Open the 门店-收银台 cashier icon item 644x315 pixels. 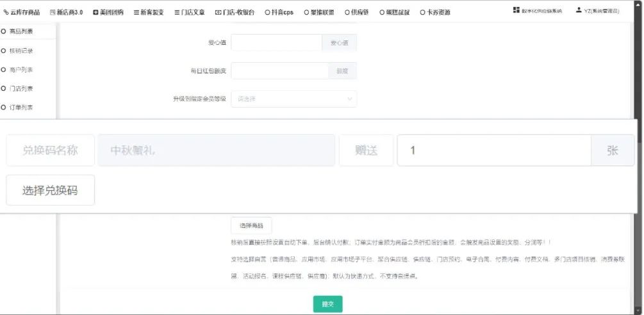click(x=235, y=12)
